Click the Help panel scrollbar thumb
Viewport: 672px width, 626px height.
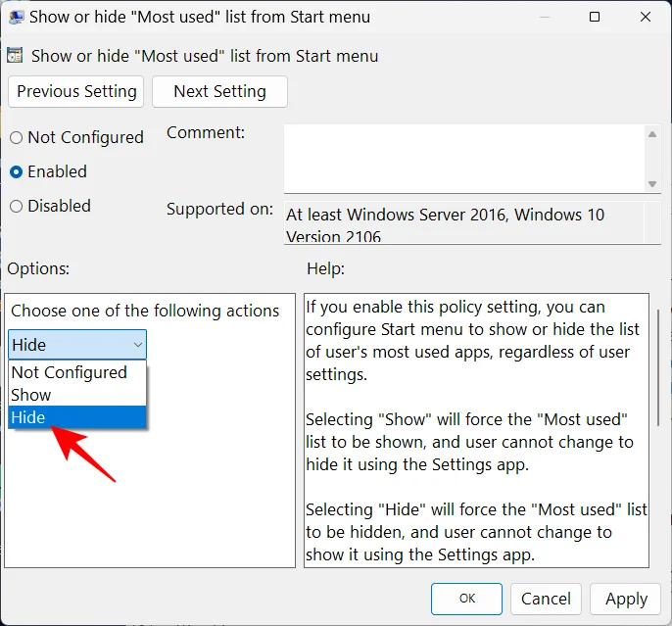coord(658,367)
